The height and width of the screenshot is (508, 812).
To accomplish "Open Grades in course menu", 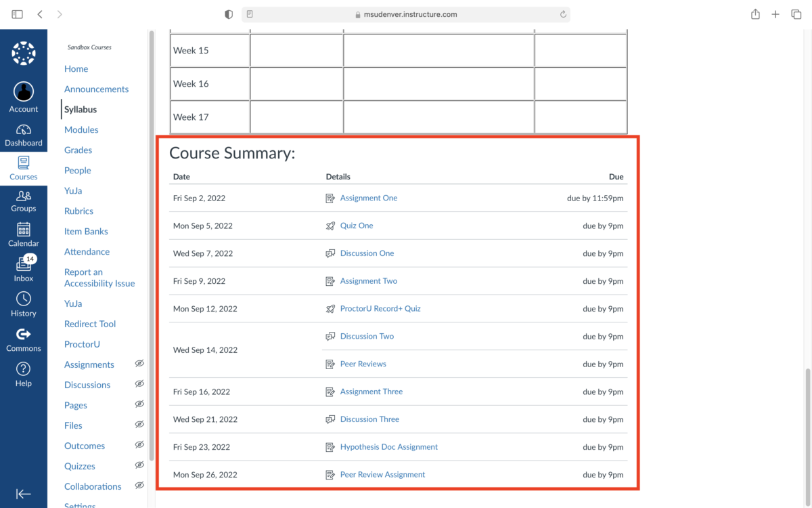I will [78, 150].
